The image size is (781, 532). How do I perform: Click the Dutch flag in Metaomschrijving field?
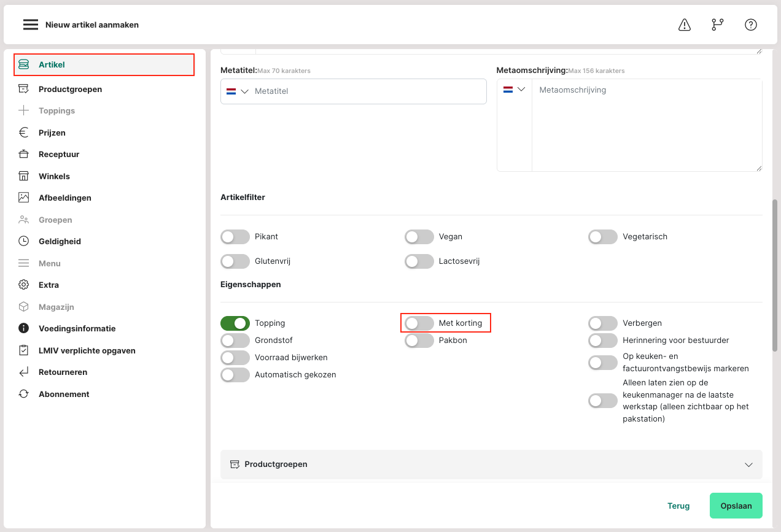508,90
